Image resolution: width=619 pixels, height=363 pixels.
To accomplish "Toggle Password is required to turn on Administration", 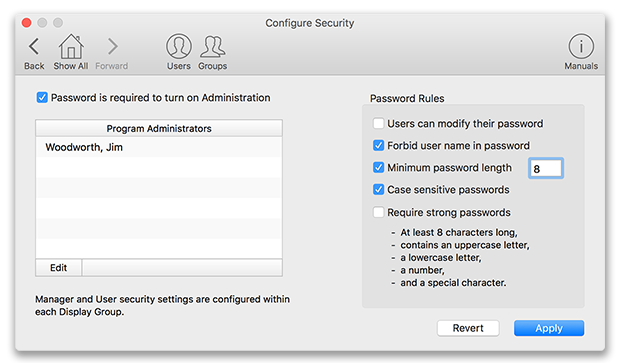I will pos(42,97).
